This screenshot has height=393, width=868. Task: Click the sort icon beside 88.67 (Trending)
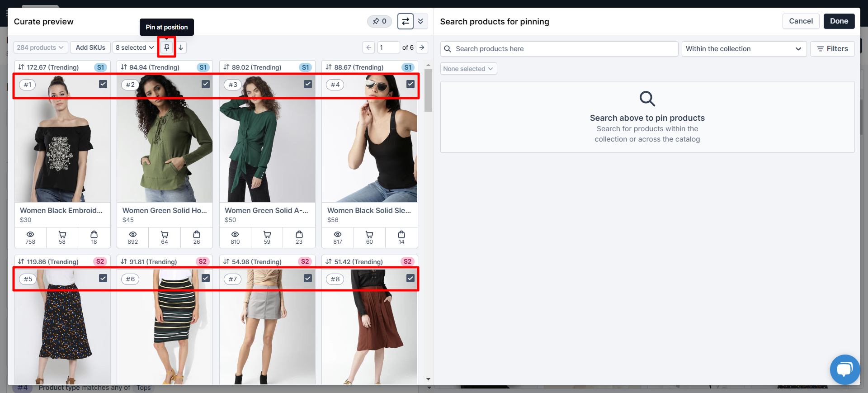tap(329, 67)
